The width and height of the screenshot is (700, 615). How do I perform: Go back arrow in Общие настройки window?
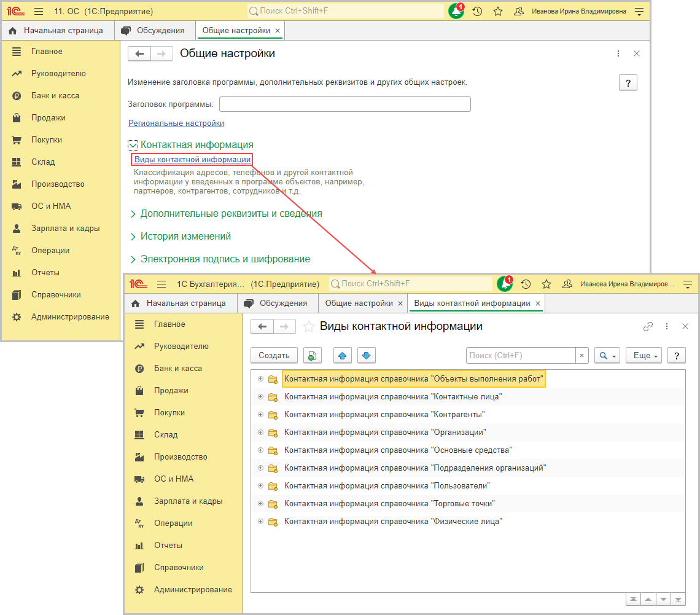pos(139,53)
